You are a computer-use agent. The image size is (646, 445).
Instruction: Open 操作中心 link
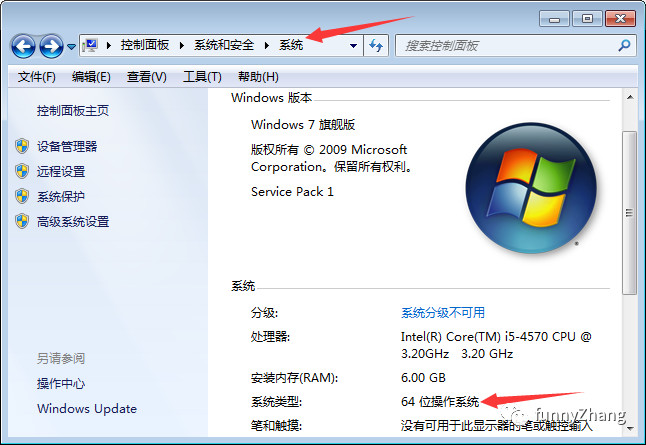click(x=61, y=384)
